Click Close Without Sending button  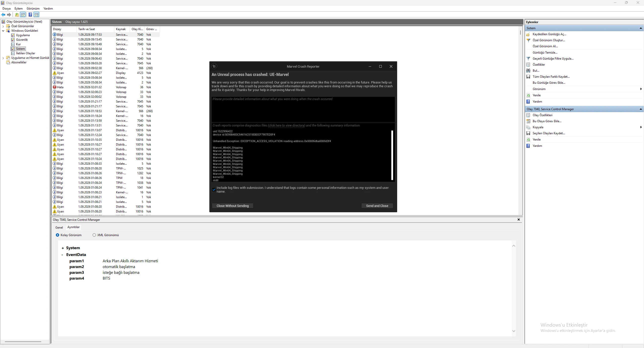(233, 206)
